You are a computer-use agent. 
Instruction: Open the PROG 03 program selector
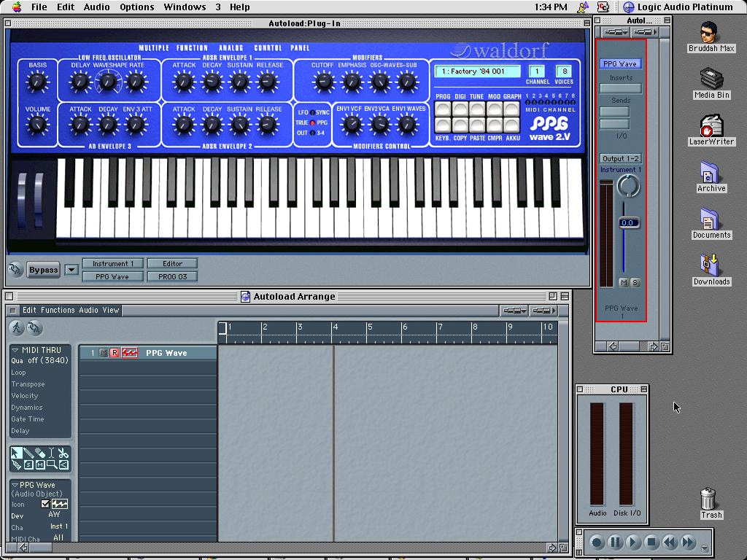pyautogui.click(x=172, y=276)
